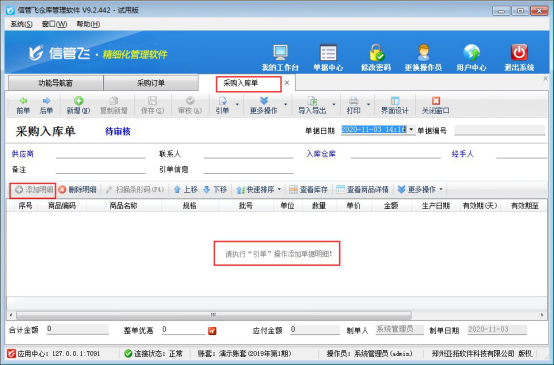
Task: Click 修改密码 lock icon
Action: pos(376,53)
